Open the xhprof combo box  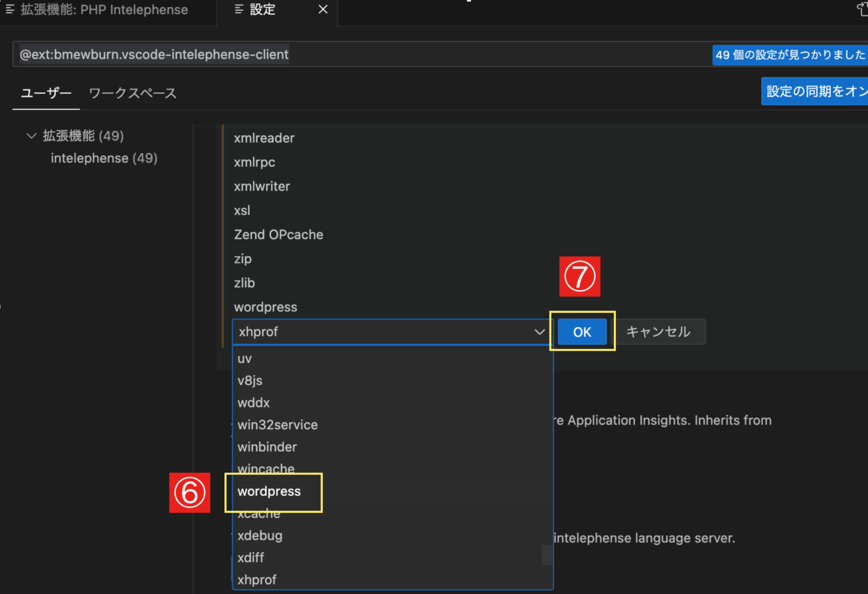pyautogui.click(x=390, y=332)
